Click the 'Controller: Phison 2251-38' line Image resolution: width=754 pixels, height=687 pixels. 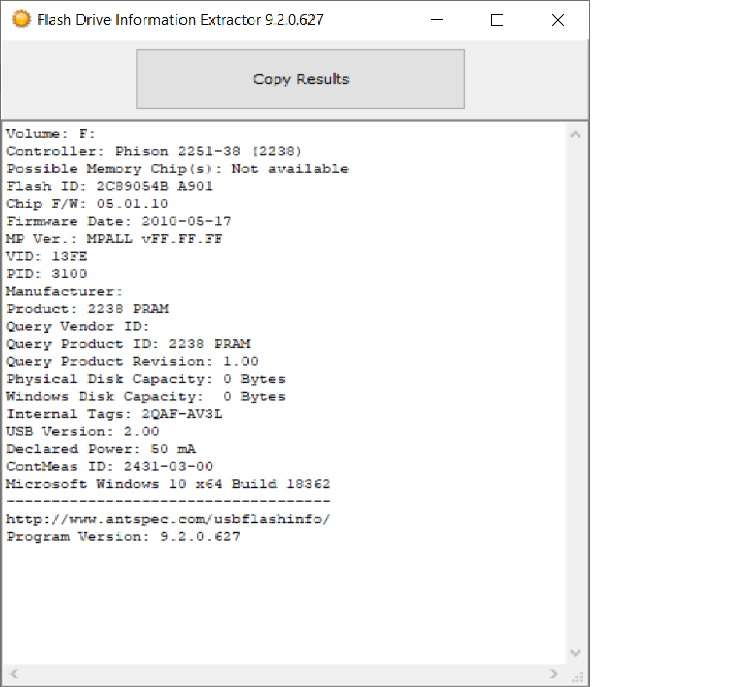(153, 151)
